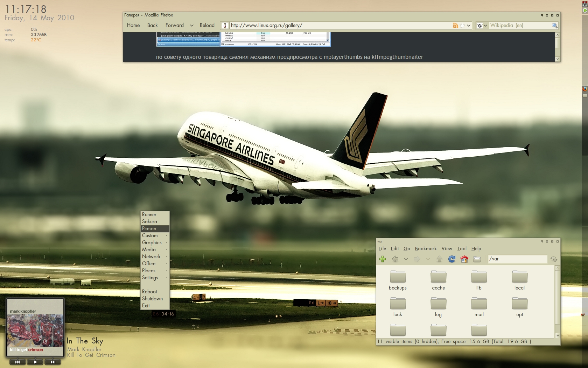Go to home folder via house icon
The image size is (588, 368).
coord(464,259)
